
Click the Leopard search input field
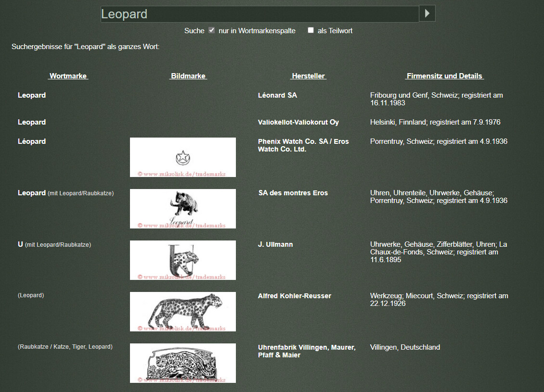(x=259, y=14)
